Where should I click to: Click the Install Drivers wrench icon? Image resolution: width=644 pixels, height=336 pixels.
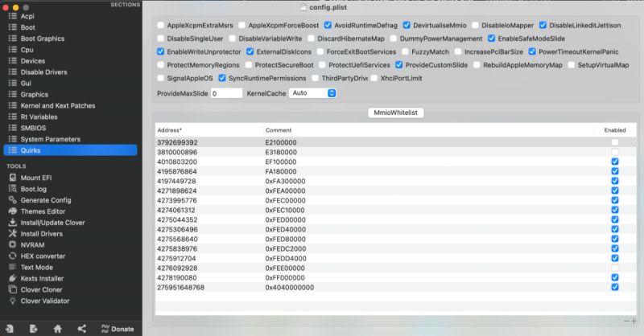(x=13, y=233)
